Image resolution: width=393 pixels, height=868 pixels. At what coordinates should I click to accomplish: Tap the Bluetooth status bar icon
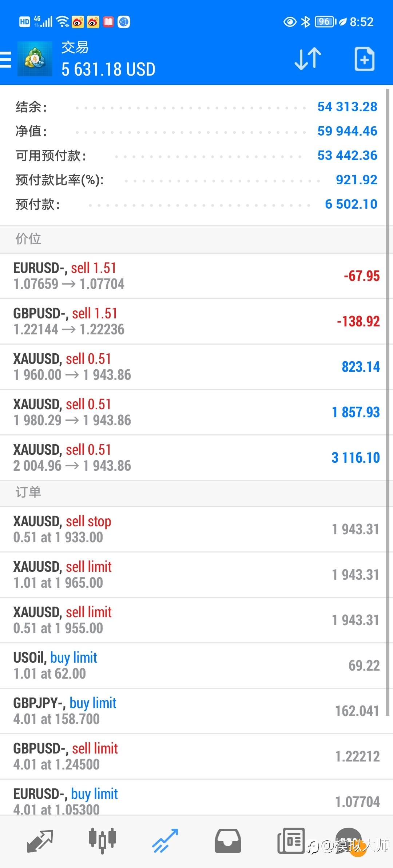[305, 22]
